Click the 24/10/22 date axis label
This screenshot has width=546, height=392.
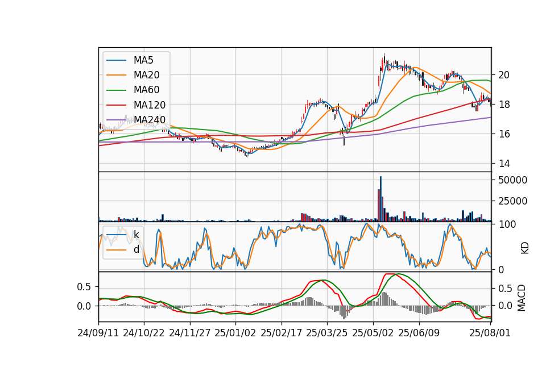point(144,333)
